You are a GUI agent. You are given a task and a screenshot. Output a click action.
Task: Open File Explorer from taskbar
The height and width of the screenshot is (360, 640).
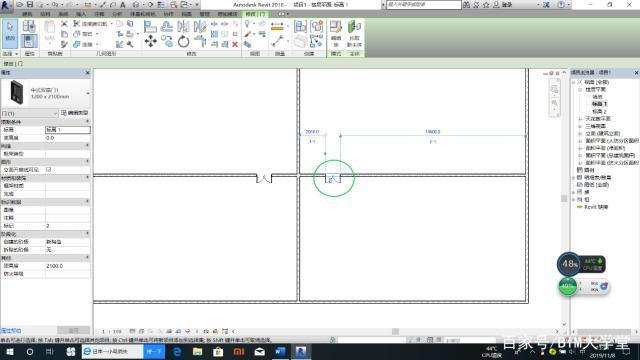click(x=198, y=351)
